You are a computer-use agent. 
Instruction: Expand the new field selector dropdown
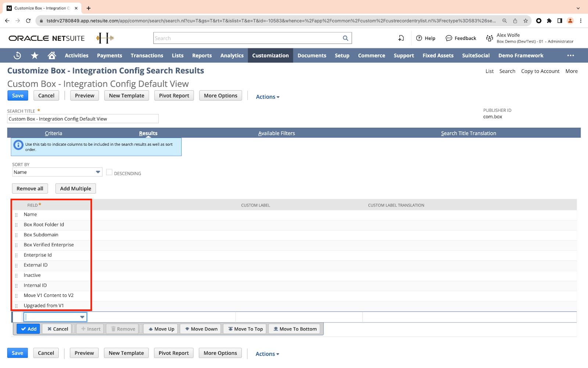click(82, 317)
